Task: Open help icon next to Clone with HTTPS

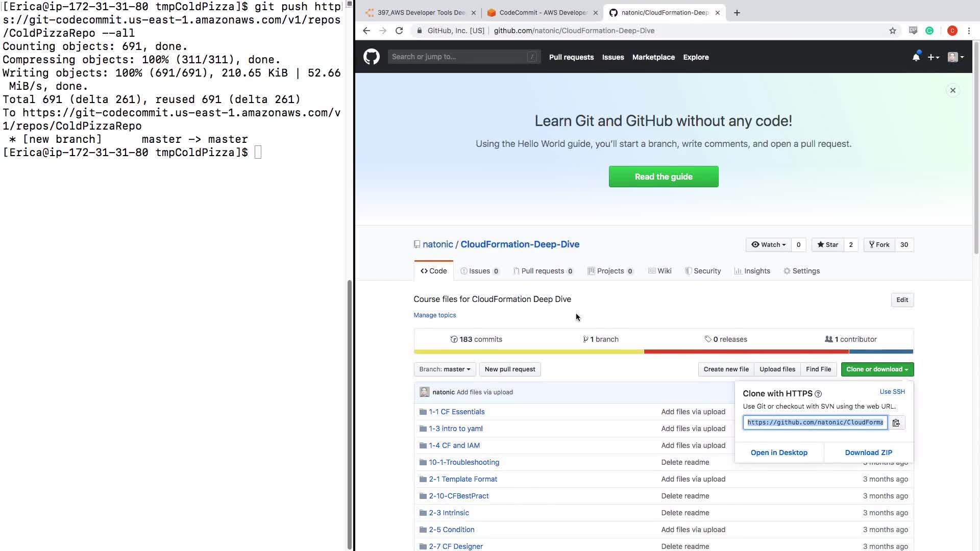Action: point(818,394)
